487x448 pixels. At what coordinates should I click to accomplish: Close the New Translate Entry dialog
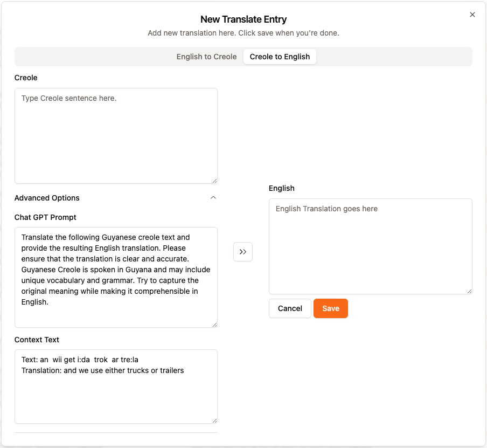[472, 15]
